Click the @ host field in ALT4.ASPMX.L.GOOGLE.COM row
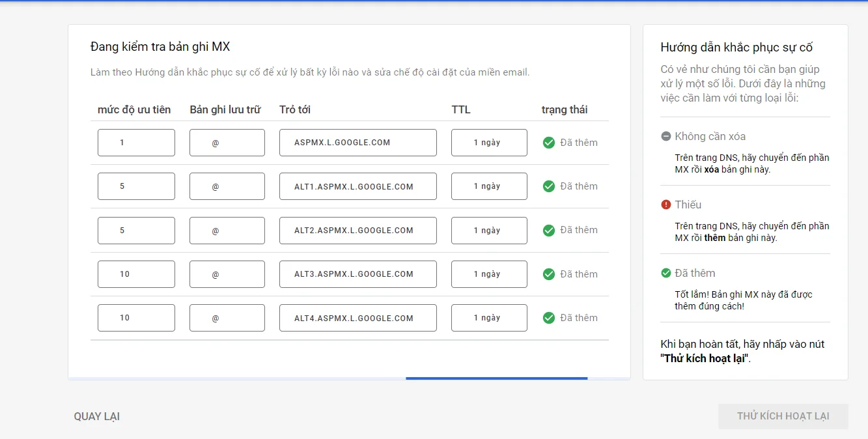Screen dimensions: 868x439 pyautogui.click(x=227, y=318)
